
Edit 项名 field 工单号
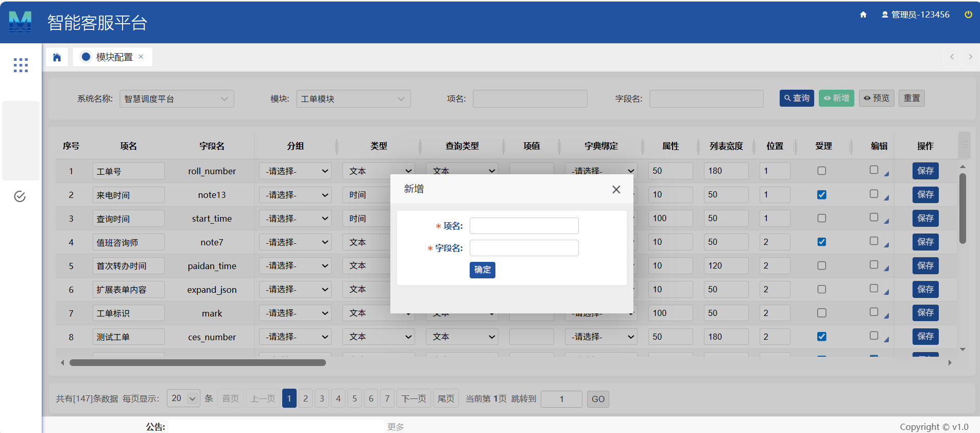pyautogui.click(x=129, y=171)
